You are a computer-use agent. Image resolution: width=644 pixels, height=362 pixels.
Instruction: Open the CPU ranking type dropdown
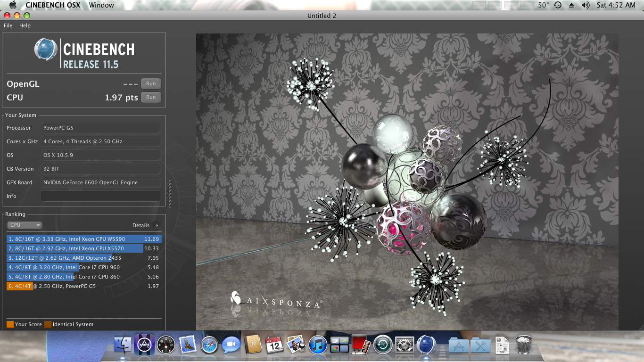click(x=25, y=225)
